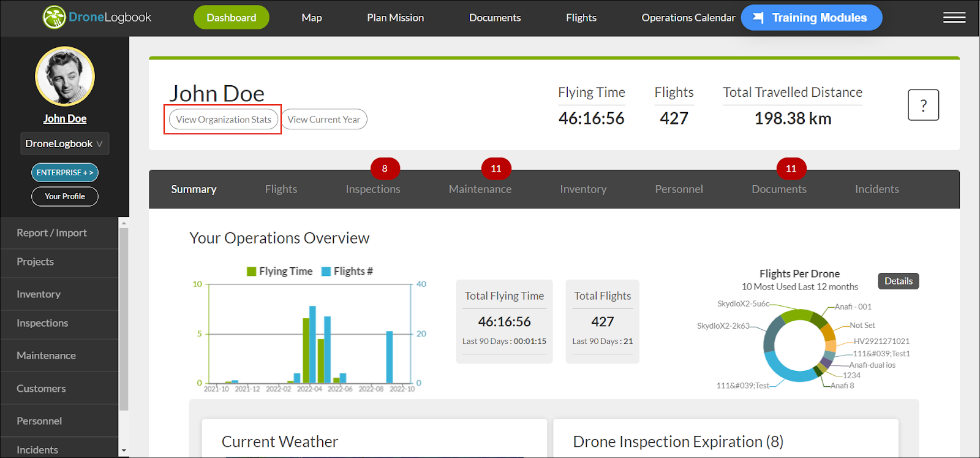
Task: Click the sidebar scrollbar down arrow
Action: [124, 451]
